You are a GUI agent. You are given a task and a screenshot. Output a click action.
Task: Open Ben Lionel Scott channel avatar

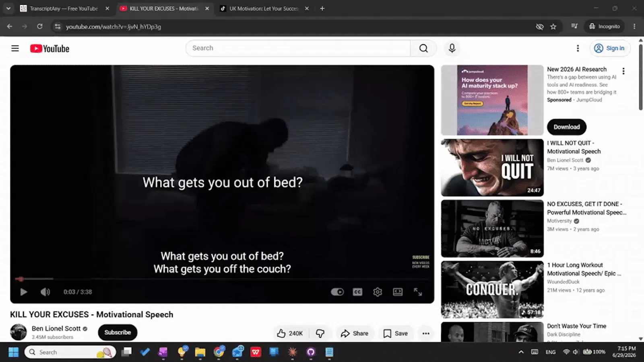coord(19,332)
